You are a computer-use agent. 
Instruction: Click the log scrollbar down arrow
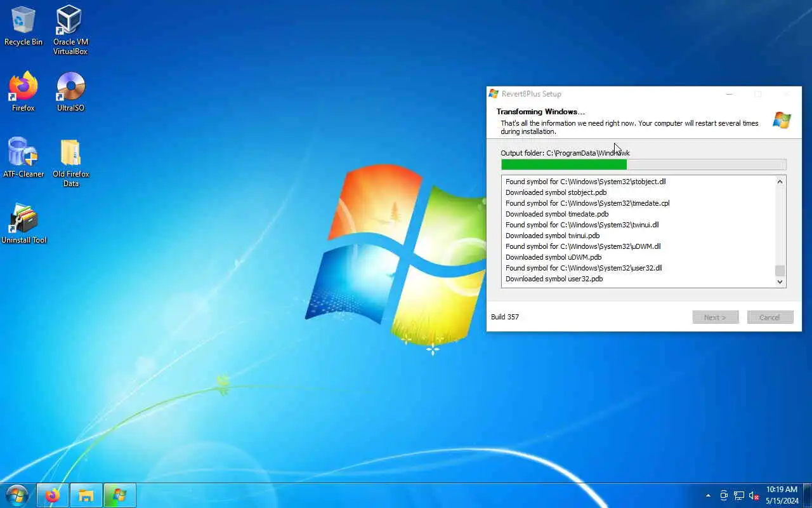780,282
